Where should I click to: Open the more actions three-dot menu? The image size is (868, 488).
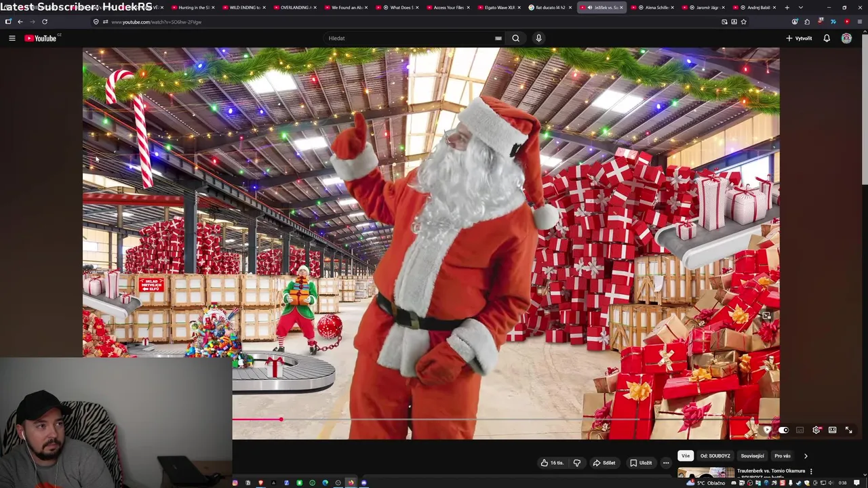pos(666,463)
